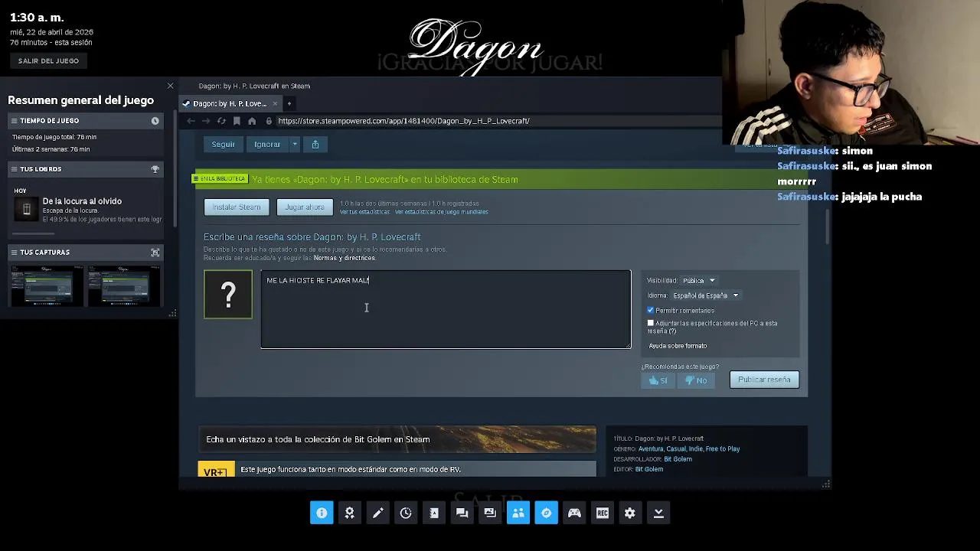Go to browser home page icon

[252, 121]
